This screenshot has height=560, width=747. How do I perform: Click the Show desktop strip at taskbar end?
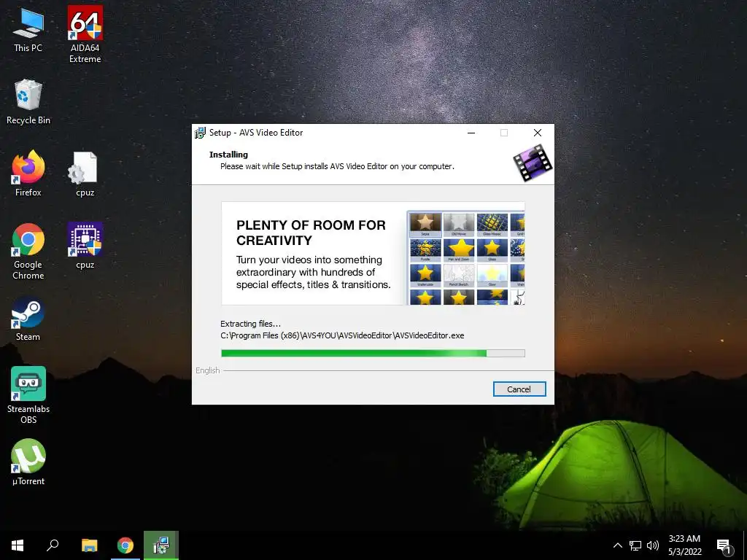coord(745,545)
